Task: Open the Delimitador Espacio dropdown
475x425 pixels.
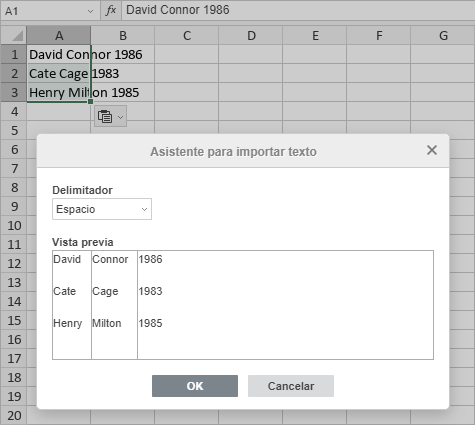Action: click(102, 209)
